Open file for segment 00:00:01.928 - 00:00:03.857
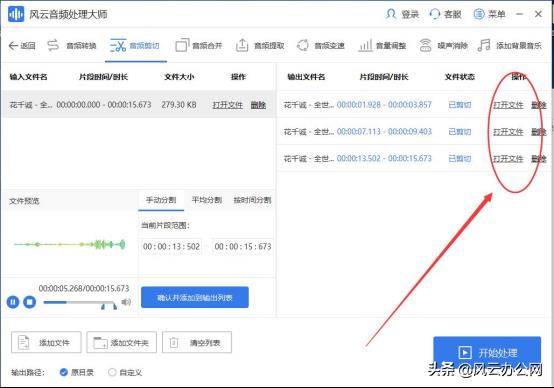 pyautogui.click(x=508, y=105)
